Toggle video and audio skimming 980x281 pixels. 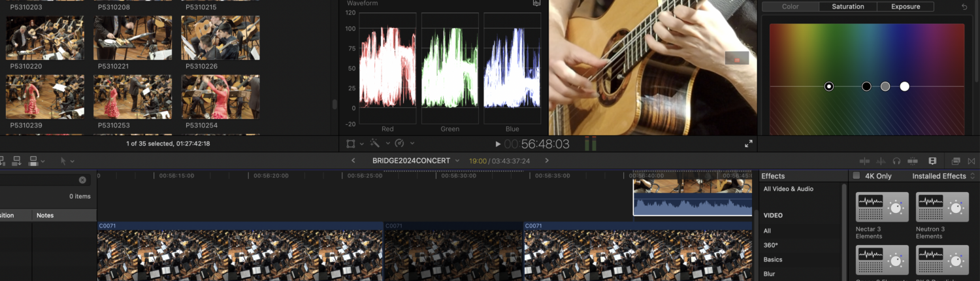pos(864,161)
